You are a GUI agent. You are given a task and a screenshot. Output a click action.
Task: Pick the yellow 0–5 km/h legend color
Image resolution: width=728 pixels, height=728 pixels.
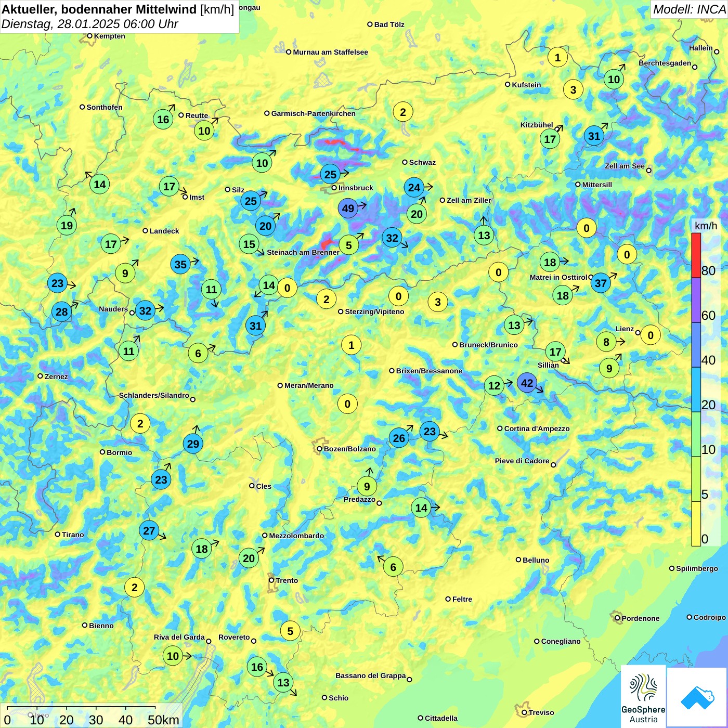(x=696, y=524)
